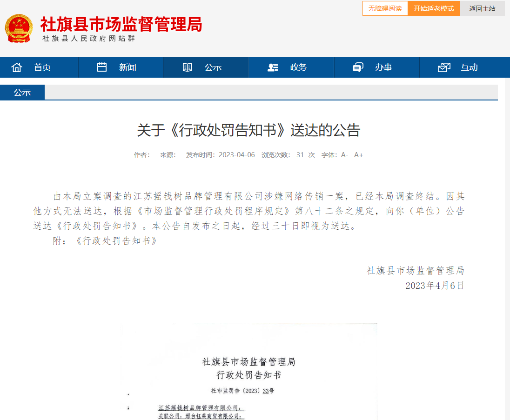This screenshot has height=420, width=510.
Task: Open the scanned 行政处罚告知书 document image
Action: tap(249, 371)
